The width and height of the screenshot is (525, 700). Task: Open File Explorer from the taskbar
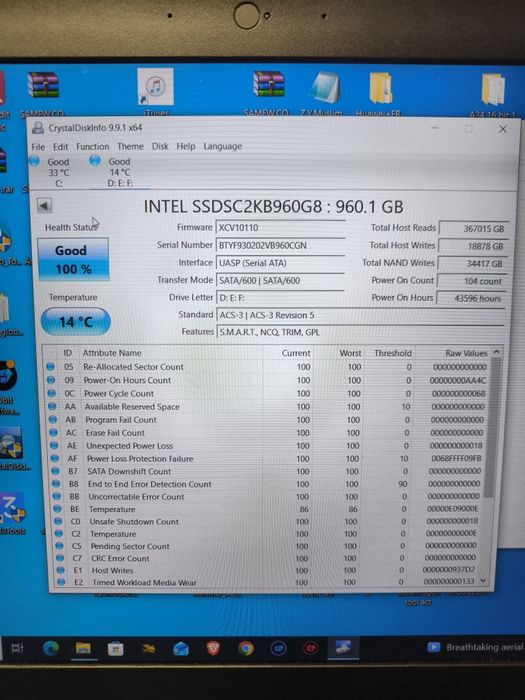pos(83,648)
